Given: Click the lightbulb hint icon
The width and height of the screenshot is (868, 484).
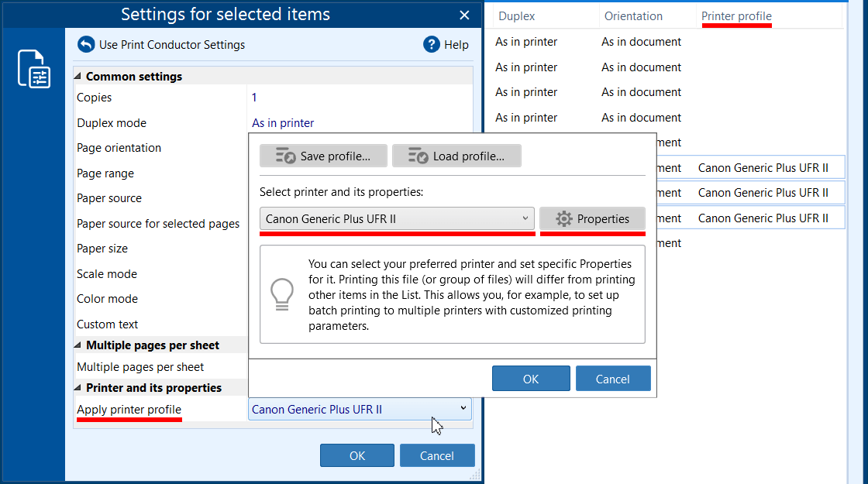Looking at the screenshot, I should [281, 294].
